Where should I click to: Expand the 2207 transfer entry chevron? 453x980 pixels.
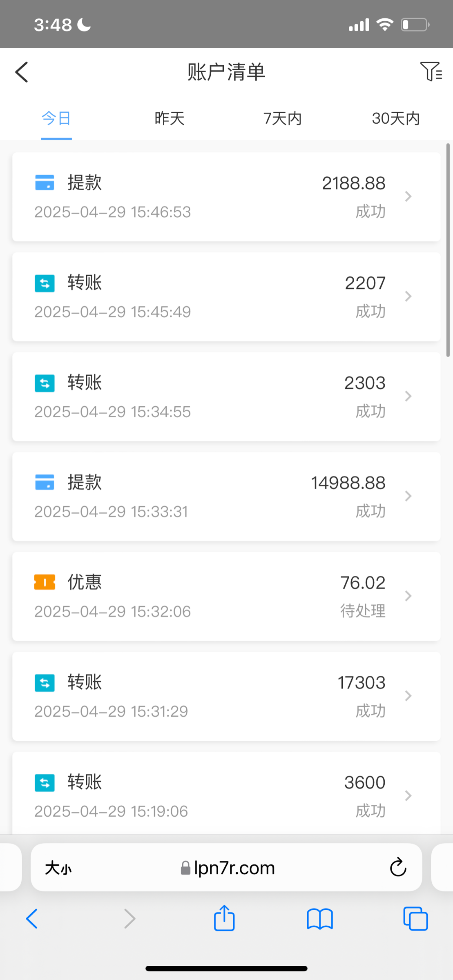(408, 296)
